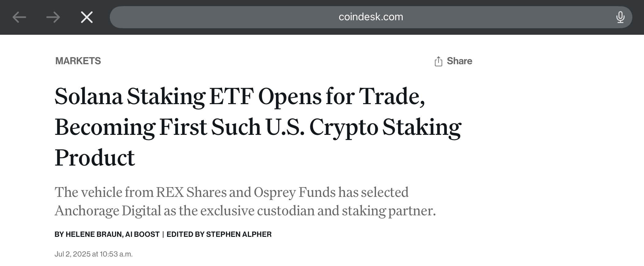644x266 pixels.
Task: Click the word Product in headline
Action: coord(94,158)
